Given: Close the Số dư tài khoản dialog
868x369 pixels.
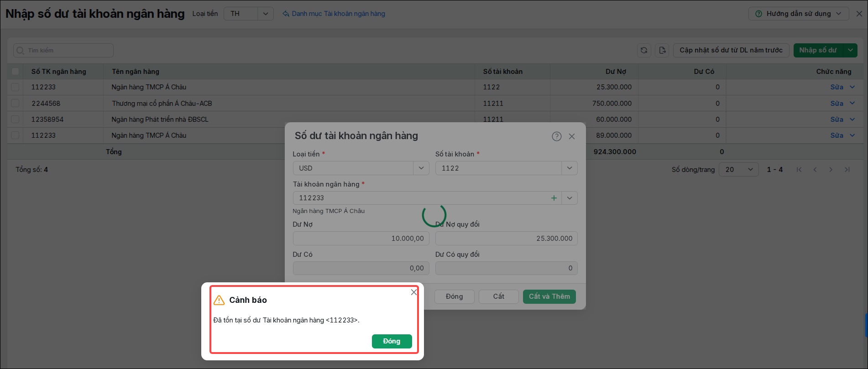Looking at the screenshot, I should tap(572, 136).
